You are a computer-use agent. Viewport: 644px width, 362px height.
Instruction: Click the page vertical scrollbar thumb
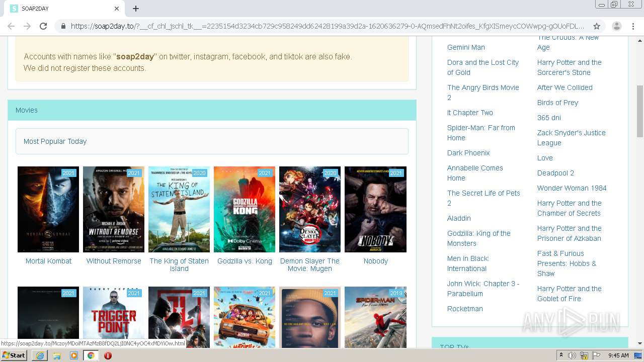[x=640, y=111]
